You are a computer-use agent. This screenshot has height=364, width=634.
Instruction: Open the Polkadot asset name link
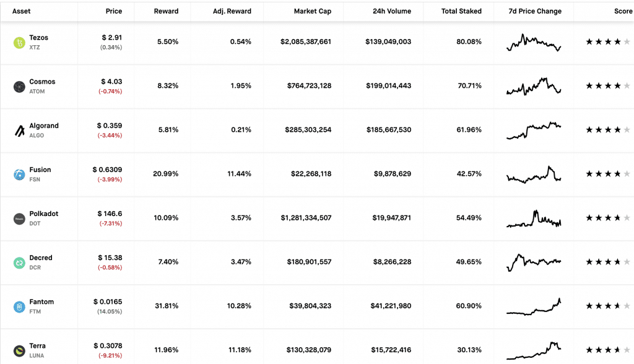43,214
